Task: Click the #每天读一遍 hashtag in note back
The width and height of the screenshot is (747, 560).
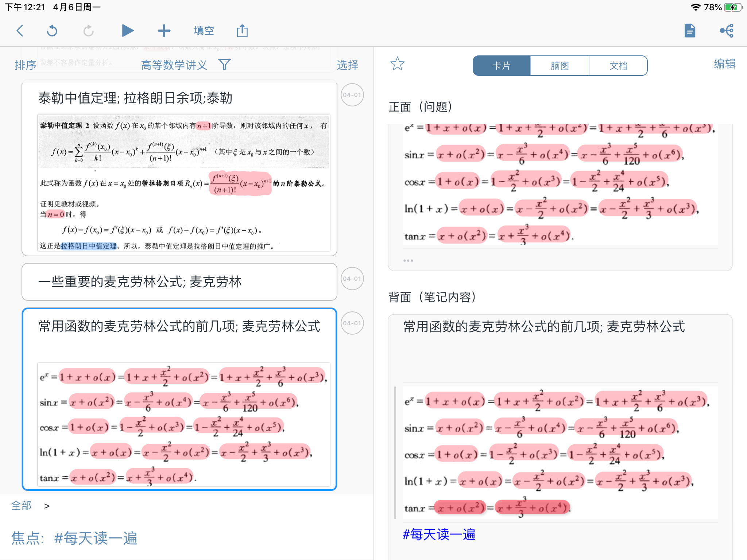Action: click(439, 534)
